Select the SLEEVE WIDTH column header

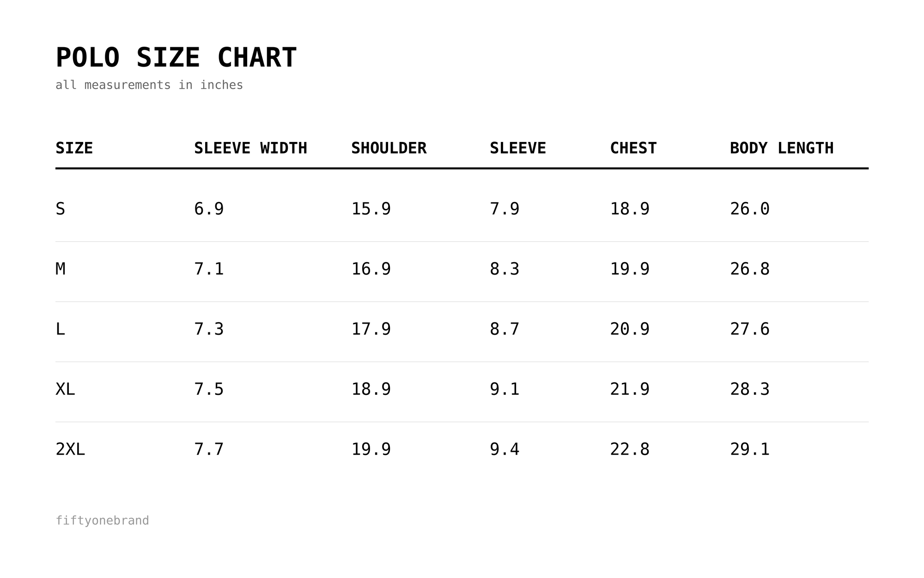point(250,148)
